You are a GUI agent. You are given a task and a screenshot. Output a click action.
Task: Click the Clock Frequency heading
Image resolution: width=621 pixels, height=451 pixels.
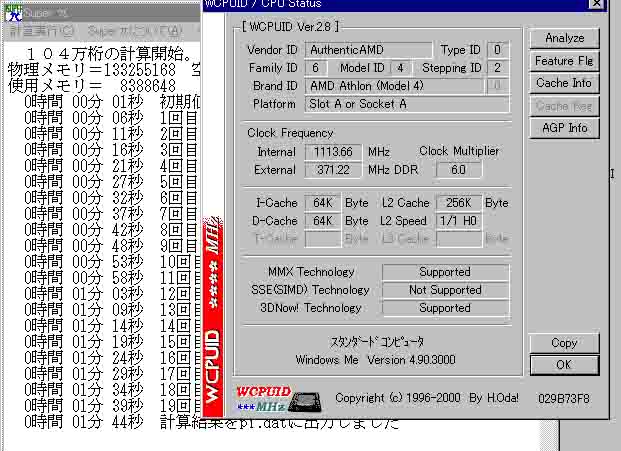290,133
